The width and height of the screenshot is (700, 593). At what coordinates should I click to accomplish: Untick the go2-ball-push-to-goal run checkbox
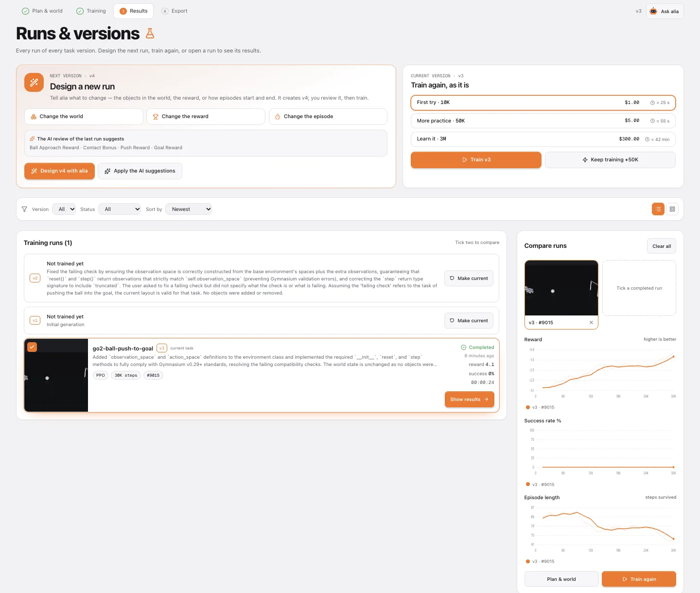click(32, 347)
